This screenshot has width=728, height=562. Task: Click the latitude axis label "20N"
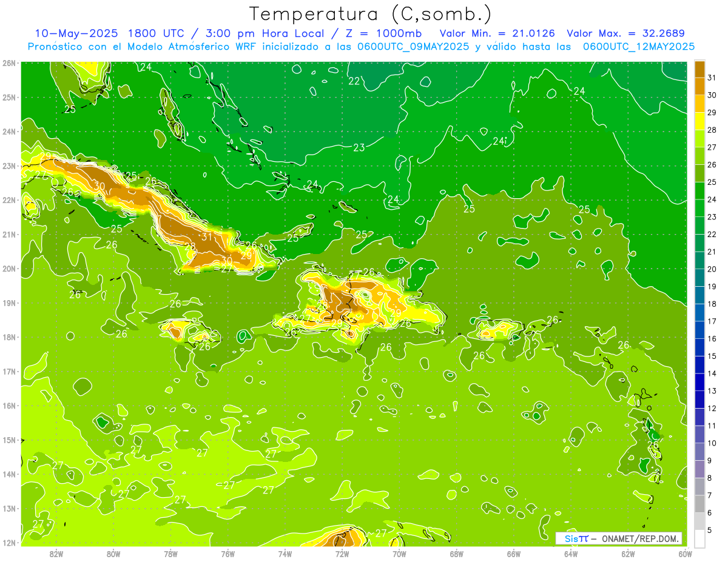pos(9,269)
